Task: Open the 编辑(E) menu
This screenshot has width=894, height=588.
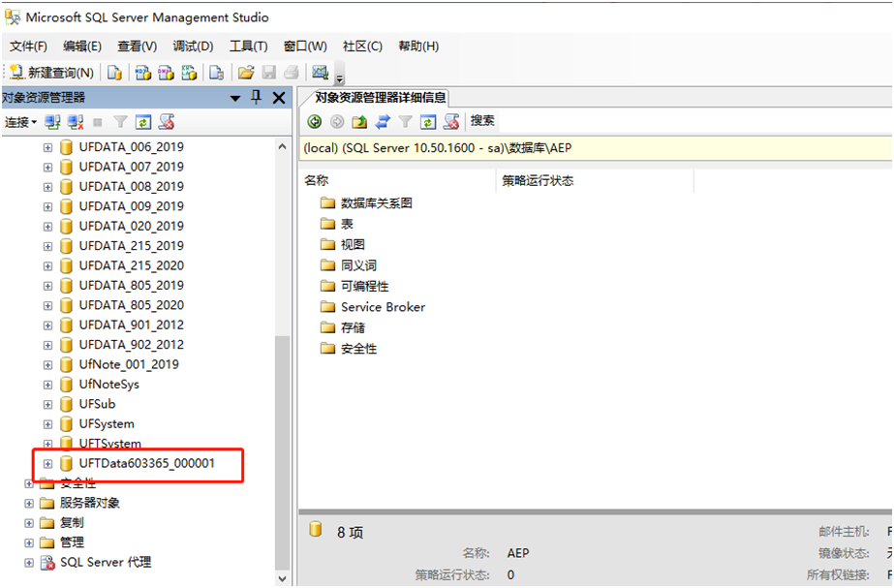Action: 82,46
